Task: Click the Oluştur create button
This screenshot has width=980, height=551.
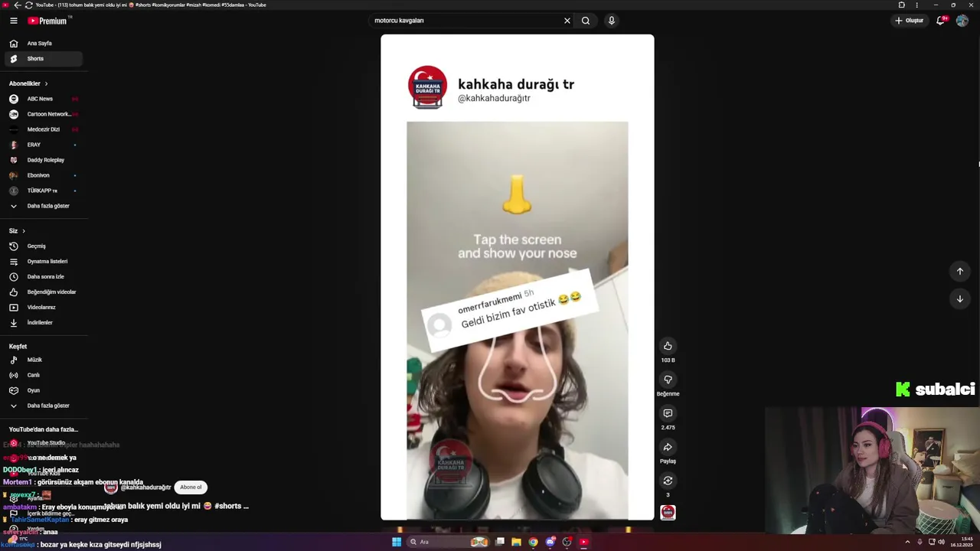Action: click(x=910, y=21)
